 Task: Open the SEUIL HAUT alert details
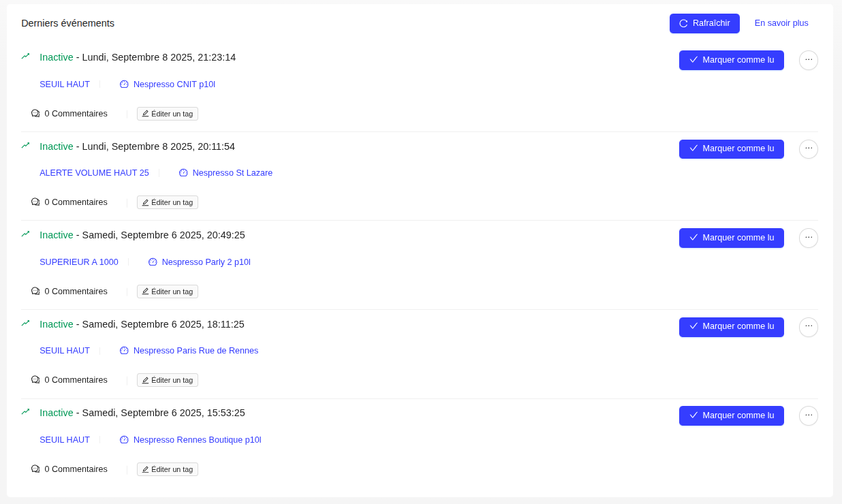coord(65,84)
